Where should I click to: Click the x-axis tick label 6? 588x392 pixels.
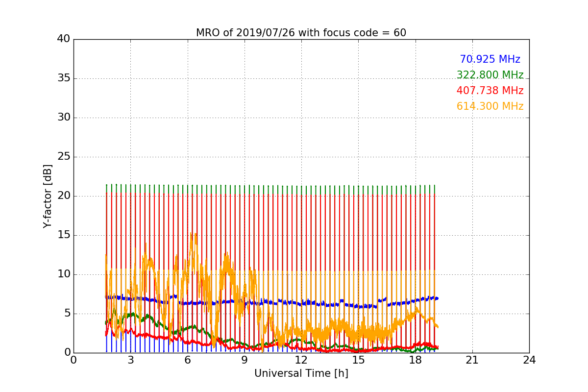[x=187, y=360]
